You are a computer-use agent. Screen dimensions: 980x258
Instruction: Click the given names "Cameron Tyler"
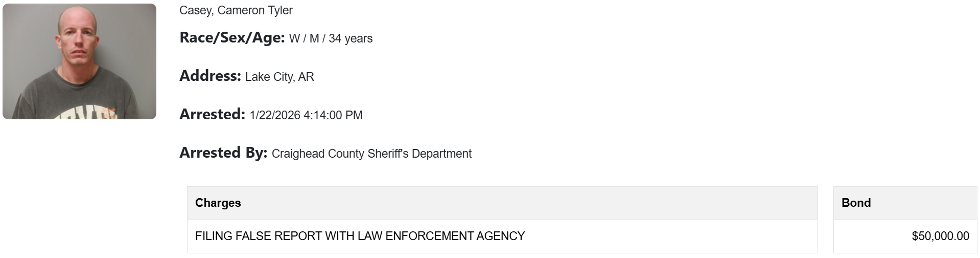pos(255,10)
